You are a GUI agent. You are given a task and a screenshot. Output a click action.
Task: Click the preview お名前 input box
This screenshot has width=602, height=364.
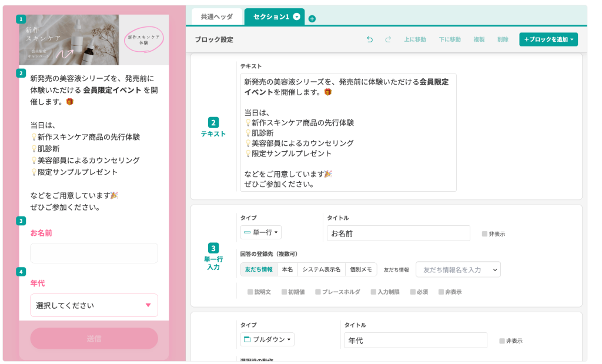pyautogui.click(x=94, y=253)
